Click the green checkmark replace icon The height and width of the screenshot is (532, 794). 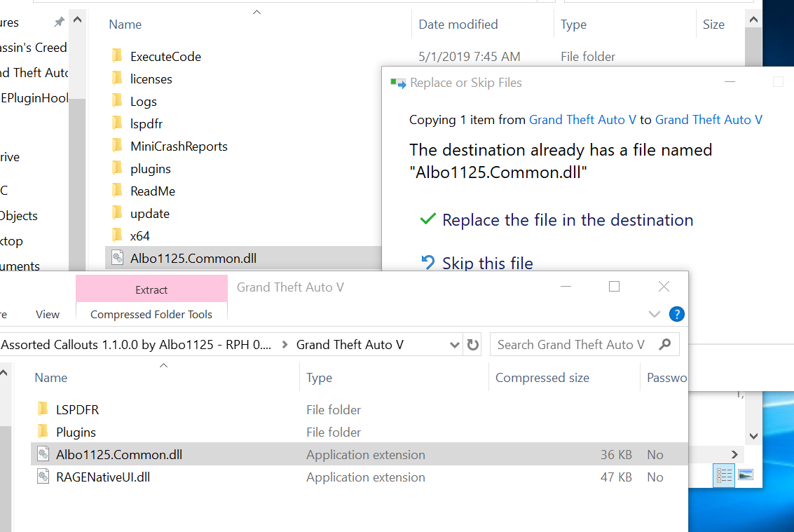428,219
